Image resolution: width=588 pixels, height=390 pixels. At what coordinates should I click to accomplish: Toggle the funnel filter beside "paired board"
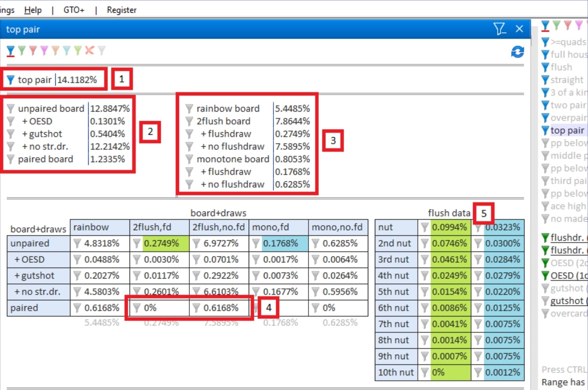pos(11,159)
